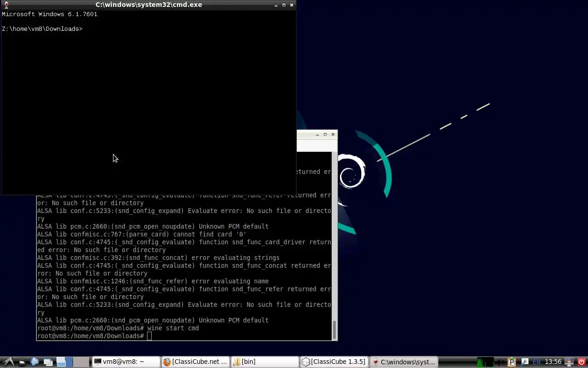Open vm8@vm8 terminal taskbar button
Screen dimensions: 588x368
pos(126,362)
